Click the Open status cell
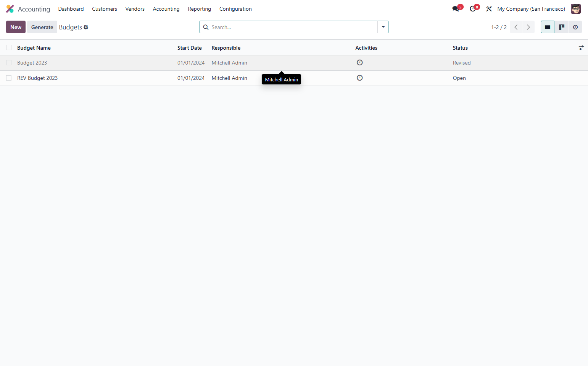 point(459,78)
